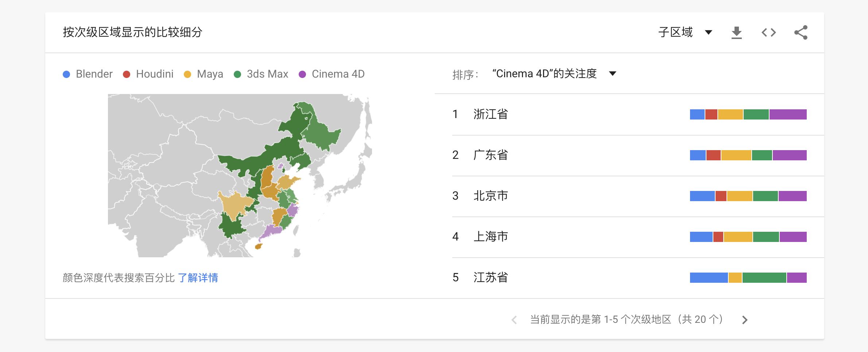Click the pagination text 第 1-5 个次级地区
Screen dimensions: 868x352
pos(627,320)
